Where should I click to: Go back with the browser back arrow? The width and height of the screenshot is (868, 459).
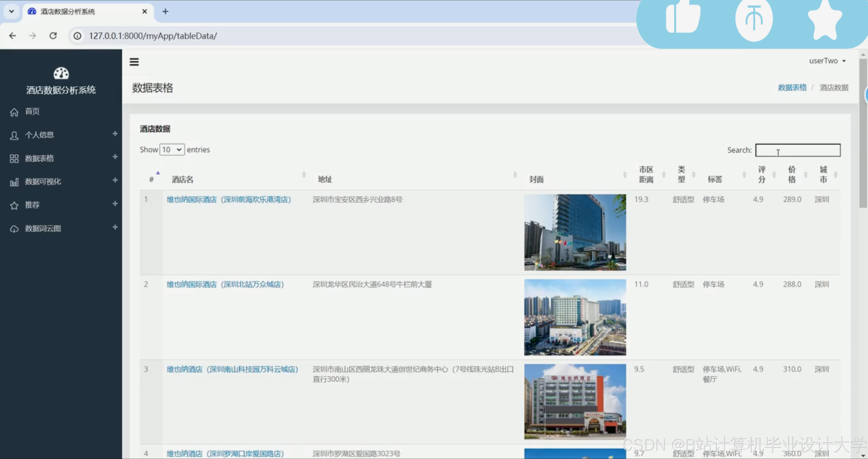click(13, 36)
